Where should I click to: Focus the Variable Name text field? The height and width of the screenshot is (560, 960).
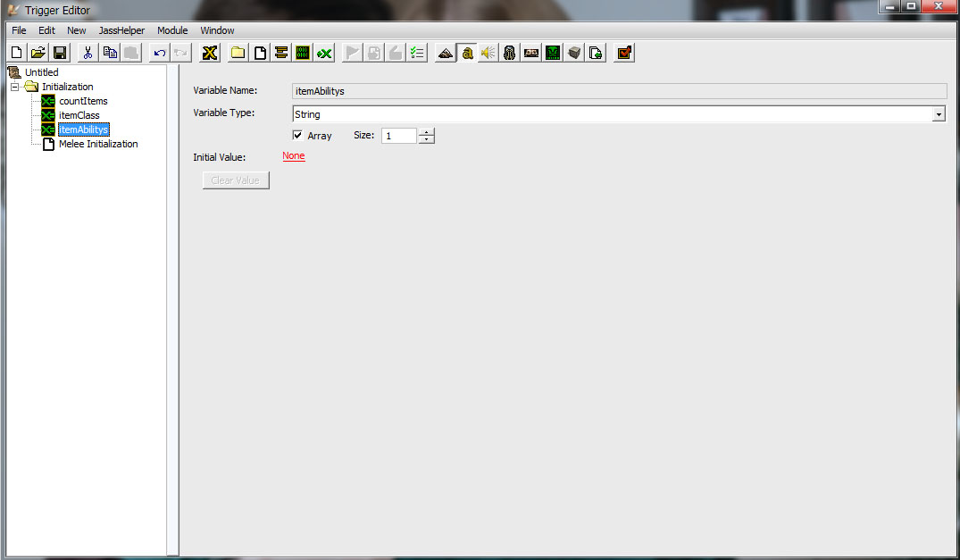pos(619,91)
